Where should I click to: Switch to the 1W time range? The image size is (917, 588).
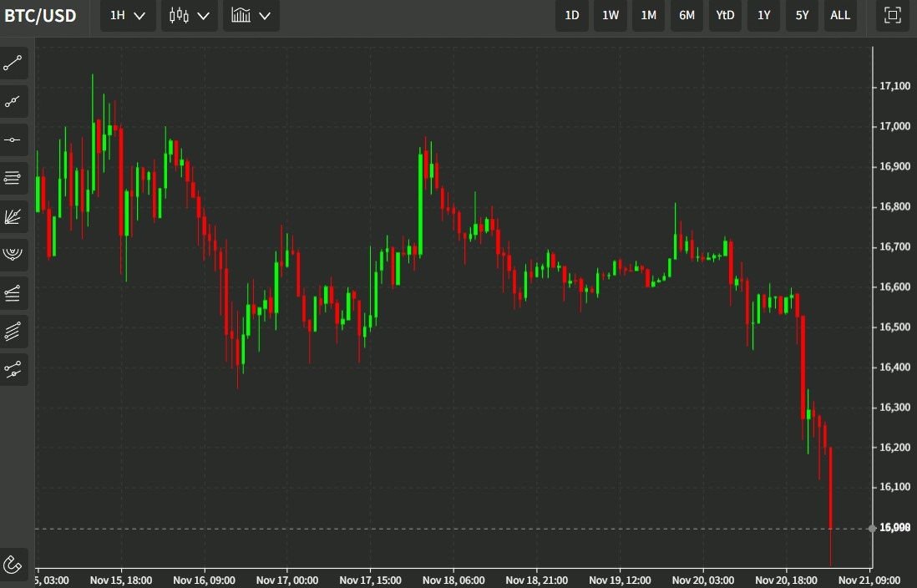point(610,15)
